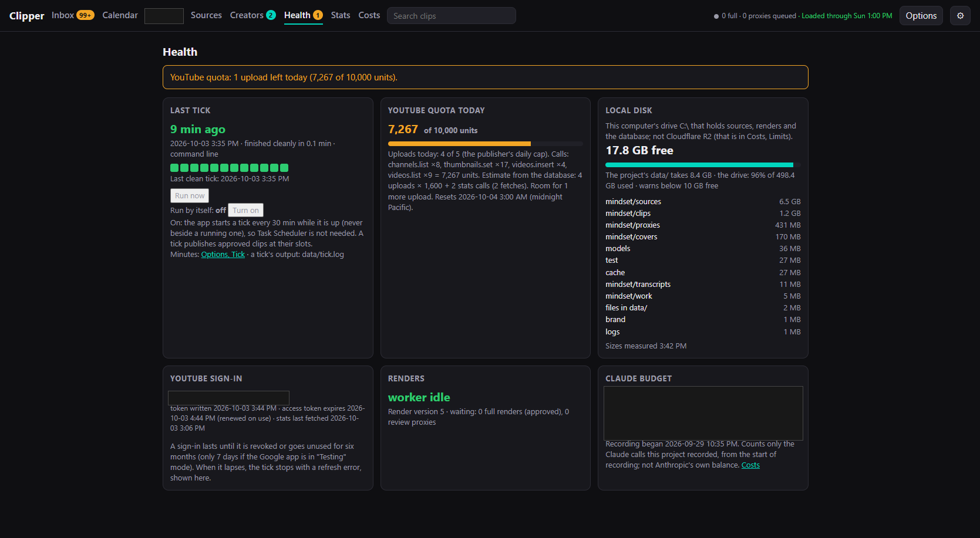The height and width of the screenshot is (538, 980).
Task: Go to the Creators tab
Action: [252, 15]
